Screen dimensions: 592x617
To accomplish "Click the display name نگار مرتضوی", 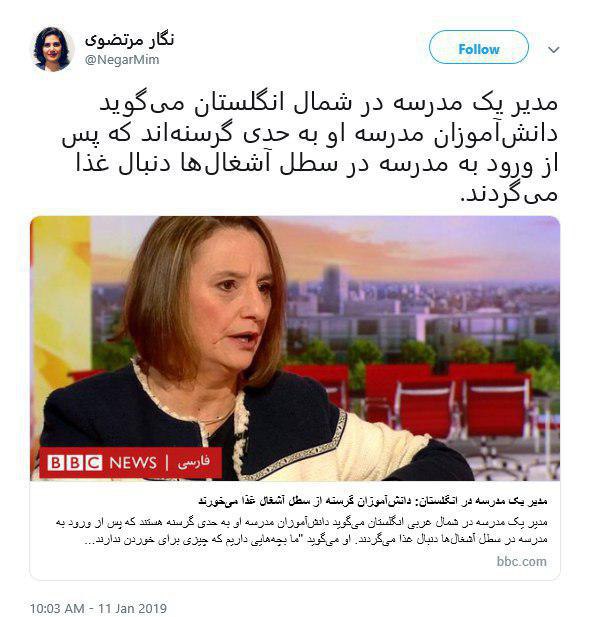I will click(129, 40).
